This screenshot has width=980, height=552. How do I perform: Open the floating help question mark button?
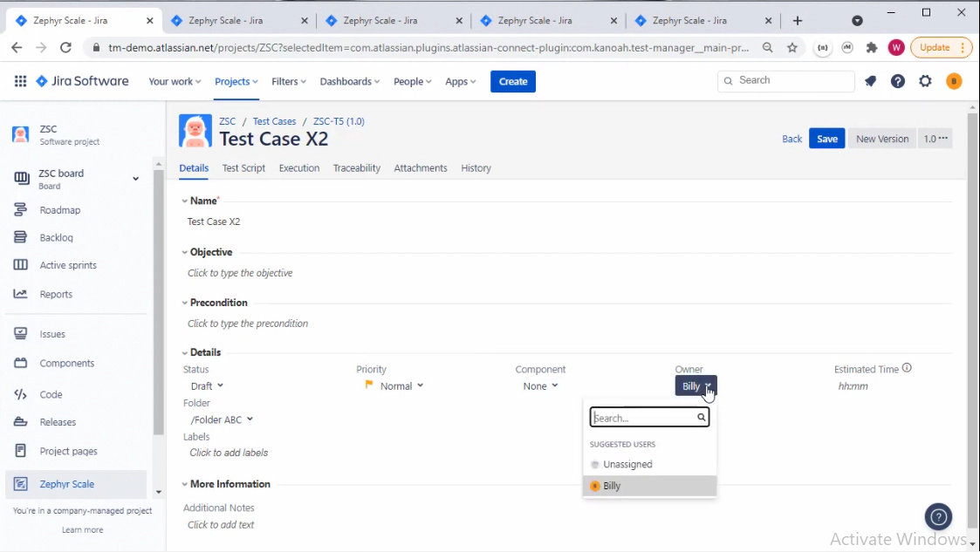[938, 516]
